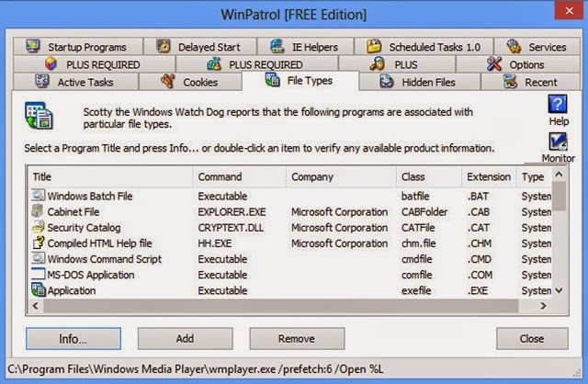The image size is (588, 384).
Task: Click the Add button
Action: [185, 339]
